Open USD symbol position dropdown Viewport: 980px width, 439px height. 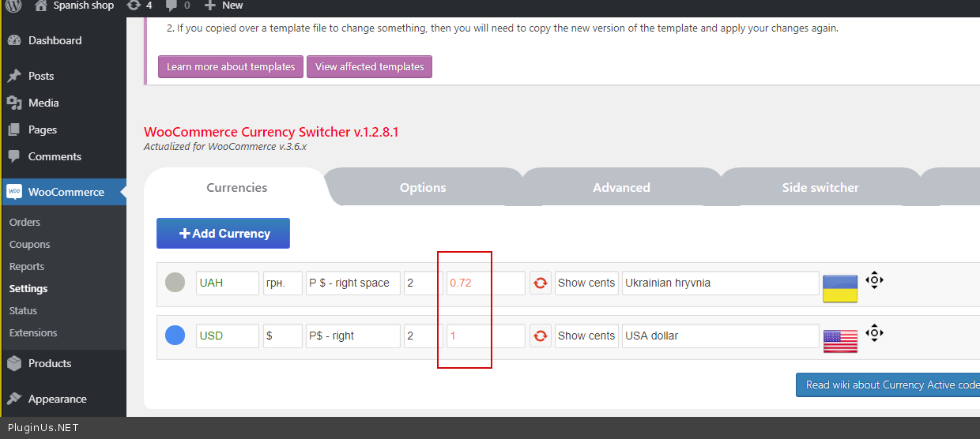tap(353, 336)
